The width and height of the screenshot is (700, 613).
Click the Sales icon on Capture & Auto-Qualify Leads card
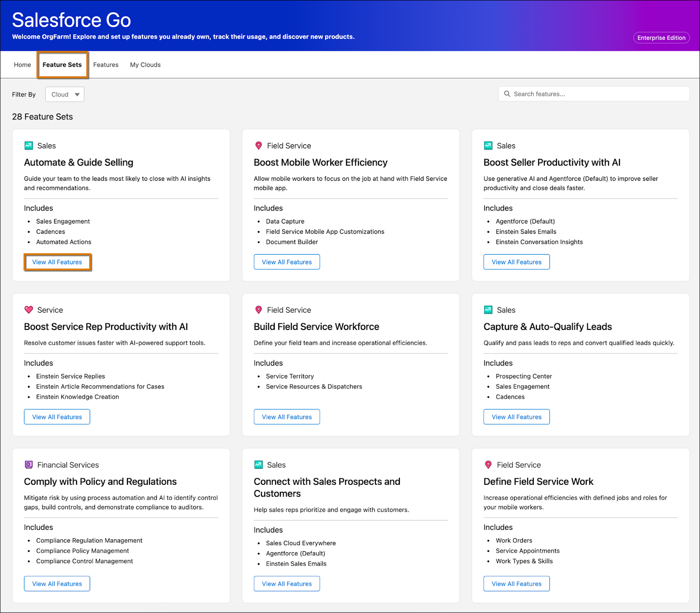point(488,310)
